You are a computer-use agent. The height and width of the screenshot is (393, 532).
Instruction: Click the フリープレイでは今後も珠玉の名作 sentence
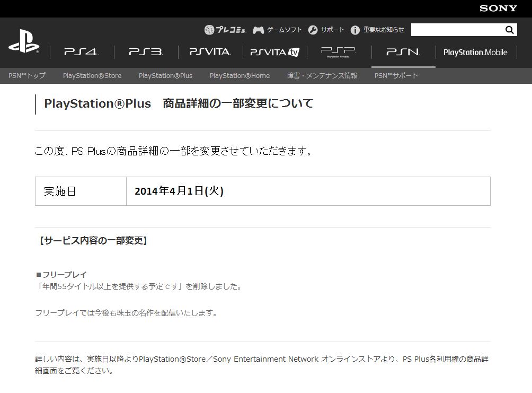point(127,312)
